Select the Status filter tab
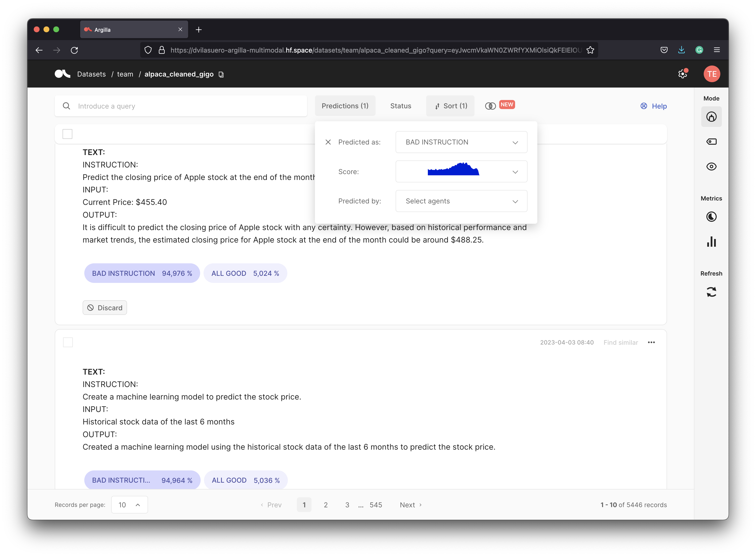Screen dimensions: 756x556 click(x=400, y=106)
